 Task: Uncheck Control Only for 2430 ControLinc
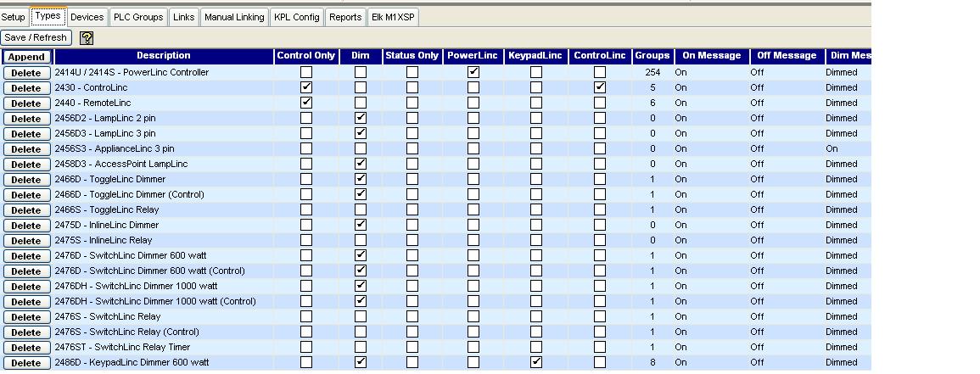(306, 87)
